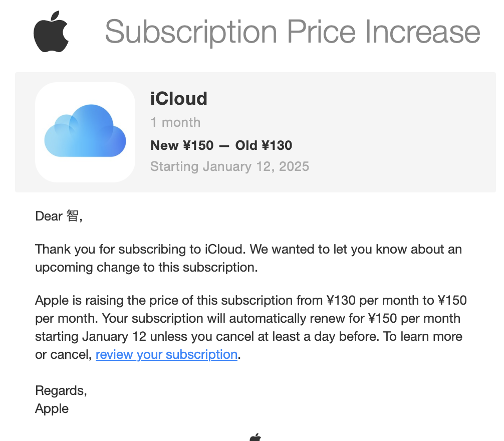504x441 pixels.
Task: Click the white rounded tile around the cloud
Action: coord(85,132)
